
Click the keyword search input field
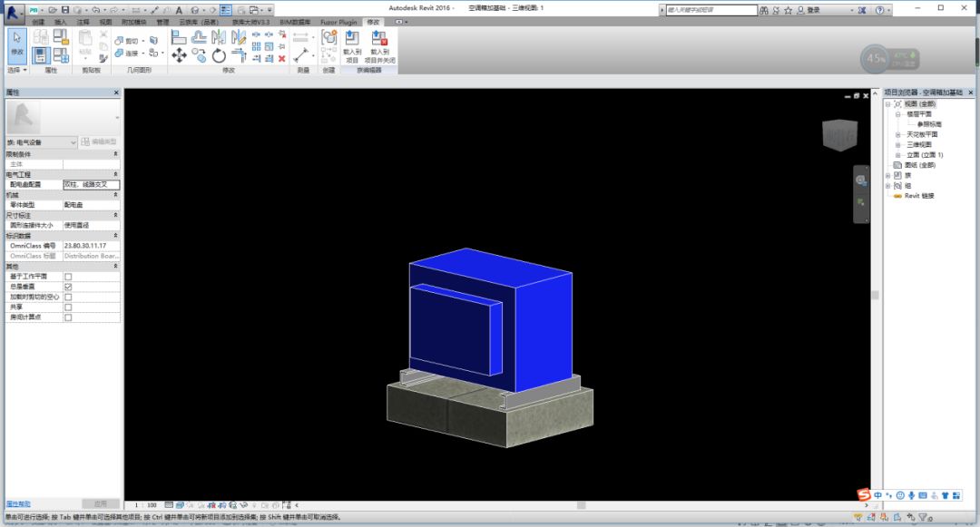(711, 10)
